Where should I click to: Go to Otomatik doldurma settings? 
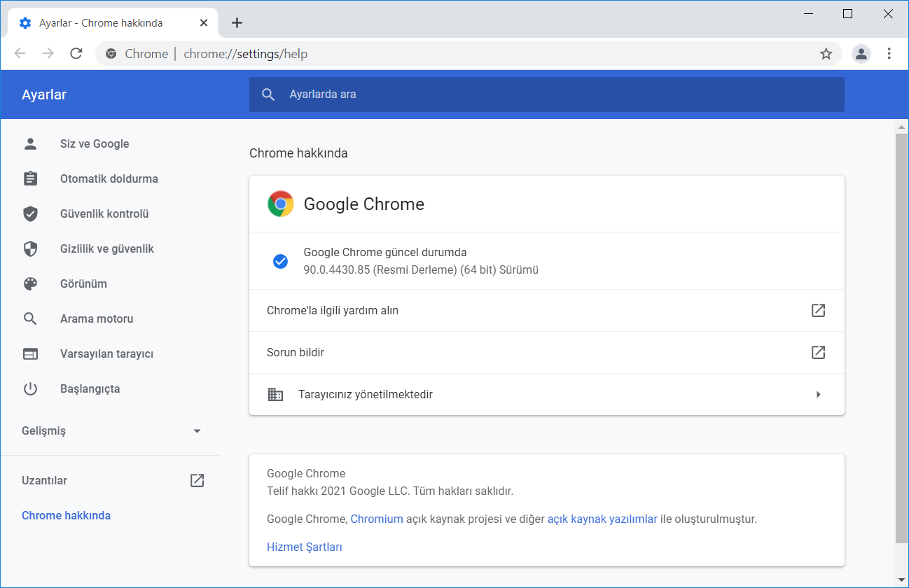pos(109,178)
